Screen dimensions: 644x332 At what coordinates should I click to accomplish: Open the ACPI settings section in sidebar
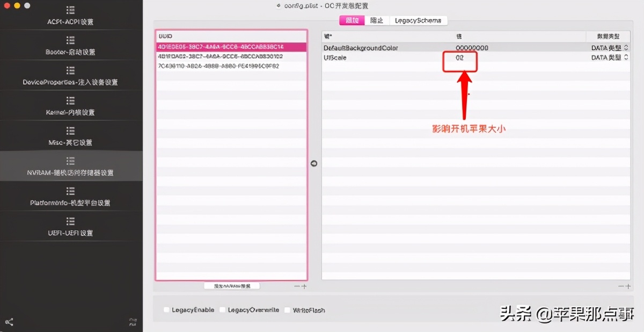tap(70, 16)
